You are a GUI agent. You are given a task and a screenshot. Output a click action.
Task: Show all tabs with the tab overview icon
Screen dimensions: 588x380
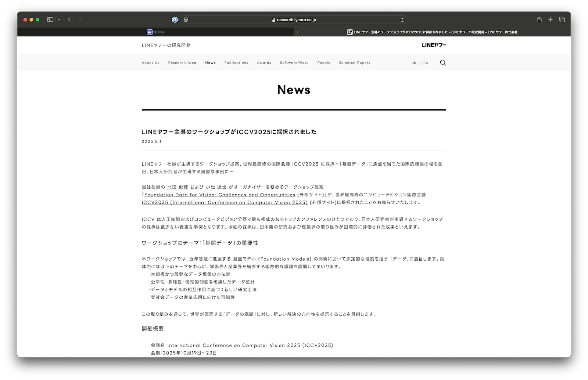click(x=562, y=19)
